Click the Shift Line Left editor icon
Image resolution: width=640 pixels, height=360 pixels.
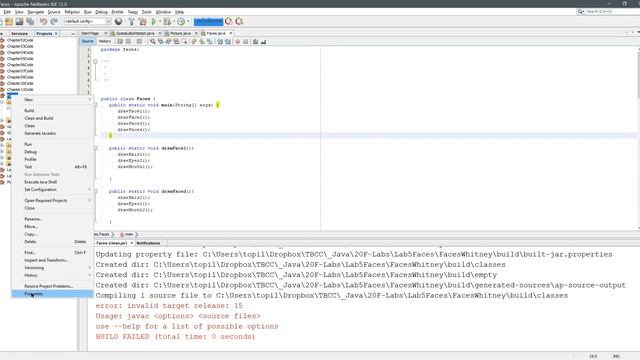[220, 41]
